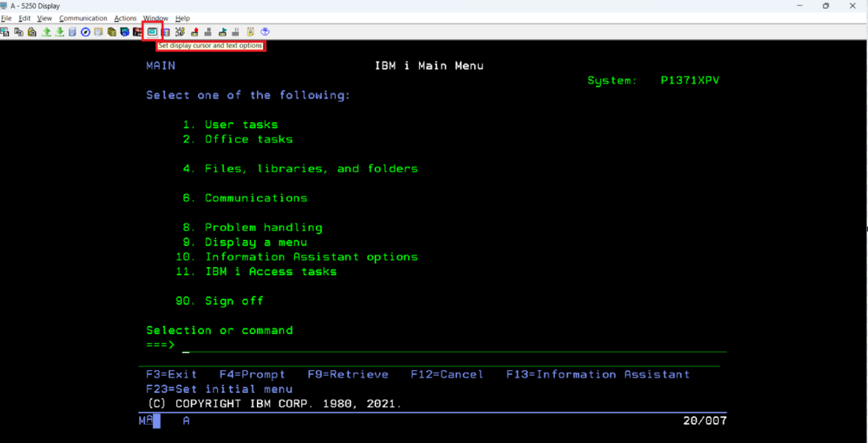The height and width of the screenshot is (443, 868).
Task: Click the Copy toolbar icon
Action: [x=19, y=32]
